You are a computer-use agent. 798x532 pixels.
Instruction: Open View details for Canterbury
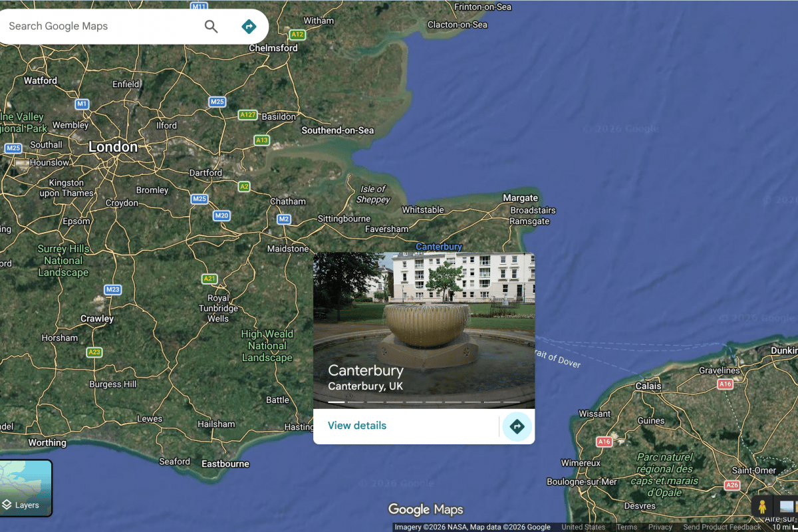357,426
